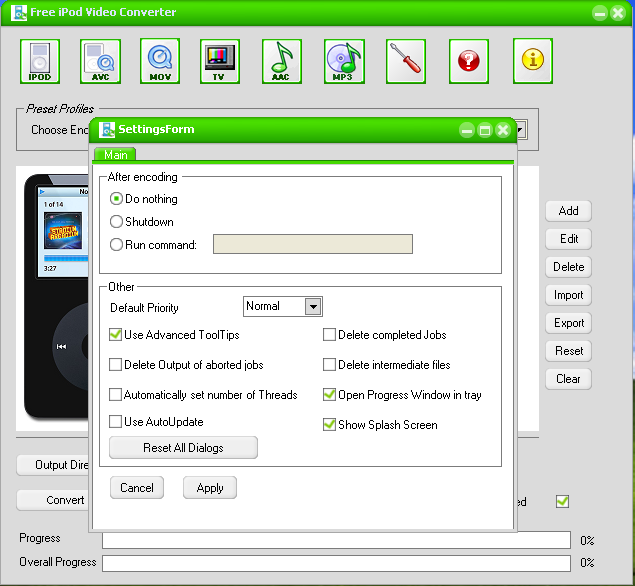Click the Progress bar
The image size is (635, 586).
click(336, 540)
